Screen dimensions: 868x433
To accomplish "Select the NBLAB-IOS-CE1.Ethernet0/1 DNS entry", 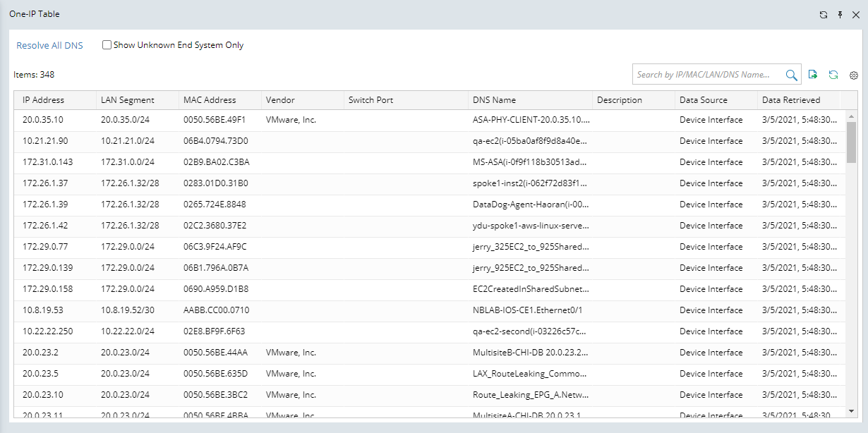I will click(x=527, y=310).
